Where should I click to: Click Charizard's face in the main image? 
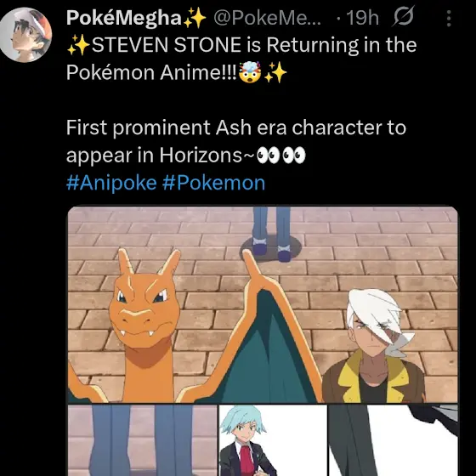click(143, 307)
